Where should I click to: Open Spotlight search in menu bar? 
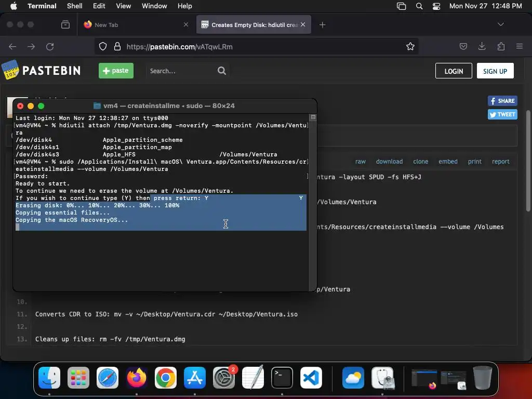click(x=419, y=6)
